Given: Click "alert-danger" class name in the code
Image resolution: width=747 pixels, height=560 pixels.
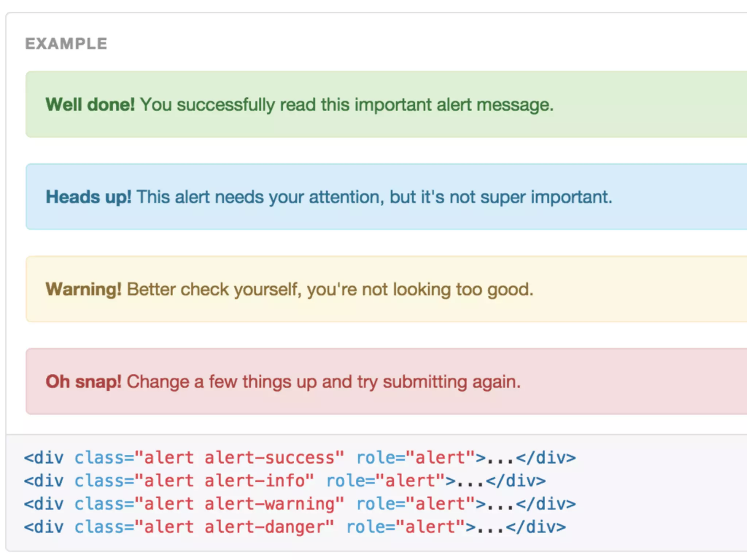Looking at the screenshot, I should [x=264, y=527].
